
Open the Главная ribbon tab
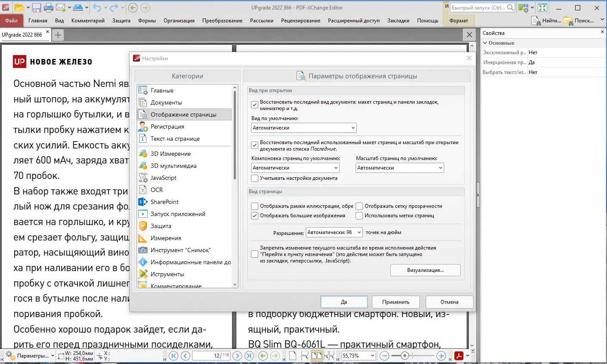(38, 21)
